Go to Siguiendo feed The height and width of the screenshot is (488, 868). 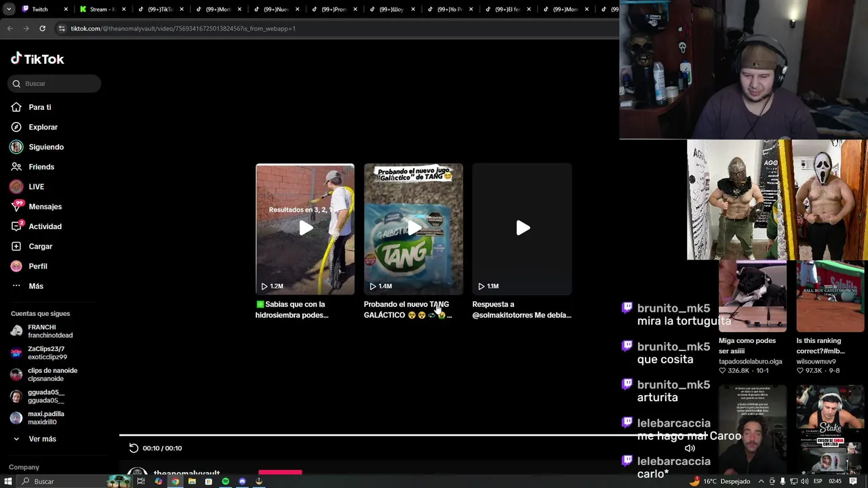37,147
